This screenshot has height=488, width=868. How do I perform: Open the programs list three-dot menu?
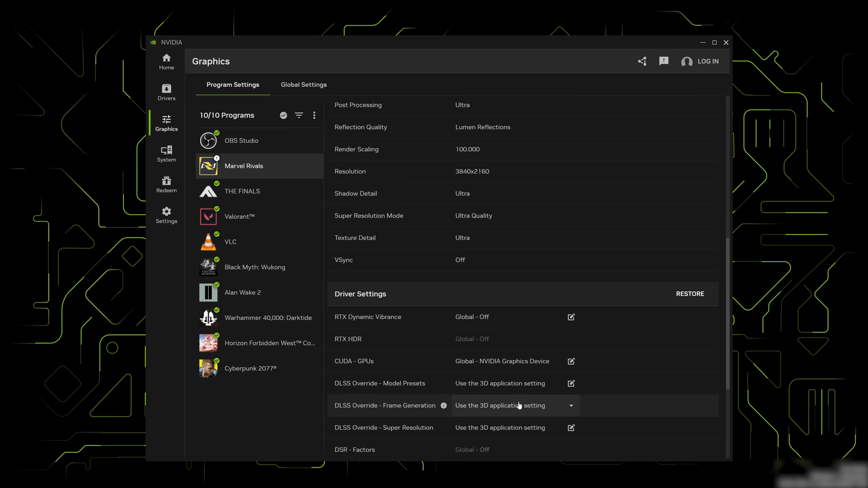pyautogui.click(x=314, y=115)
